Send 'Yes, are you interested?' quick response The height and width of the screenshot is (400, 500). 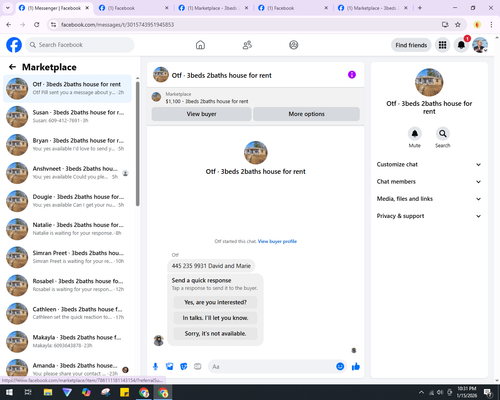pos(215,302)
